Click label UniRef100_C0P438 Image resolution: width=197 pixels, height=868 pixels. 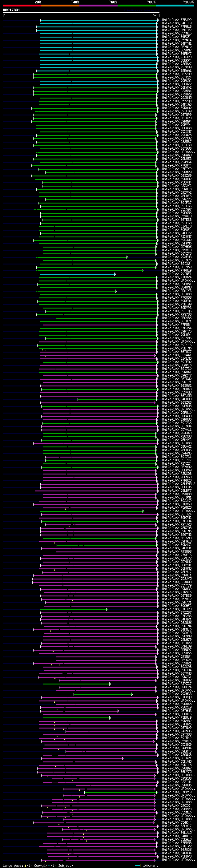click(177, 416)
